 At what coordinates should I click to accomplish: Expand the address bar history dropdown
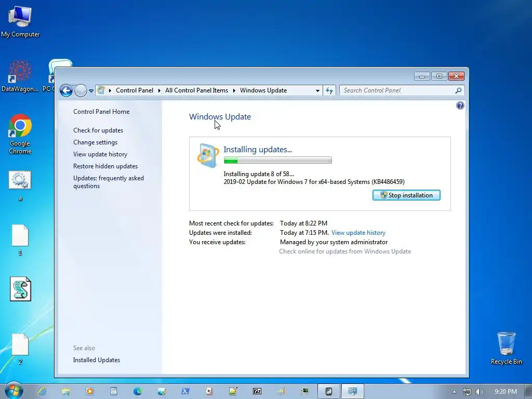[317, 90]
